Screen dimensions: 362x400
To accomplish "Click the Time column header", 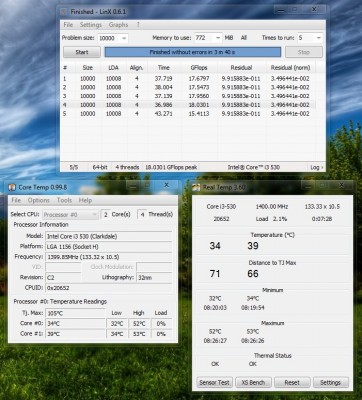I will coord(164,68).
